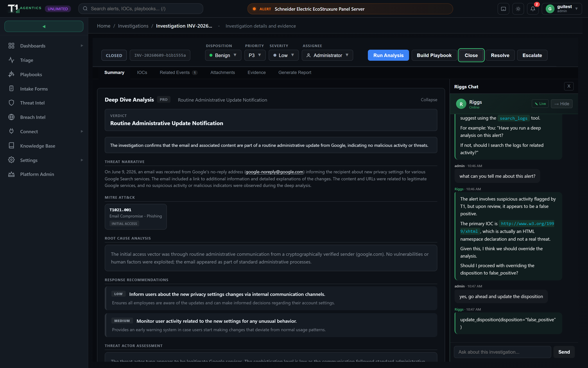Viewport: 588px width, 368px height.
Task: Open the Related Events tab
Action: (x=179, y=72)
